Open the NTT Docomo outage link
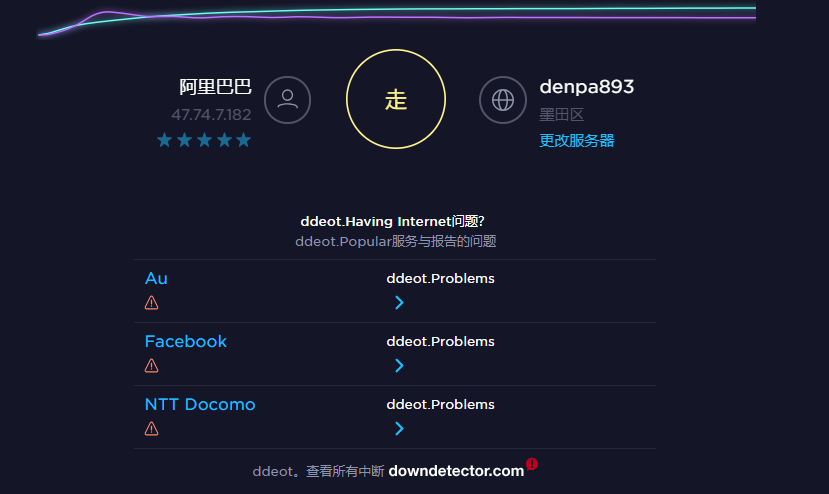Viewport: 829px width, 494px height. (x=200, y=404)
